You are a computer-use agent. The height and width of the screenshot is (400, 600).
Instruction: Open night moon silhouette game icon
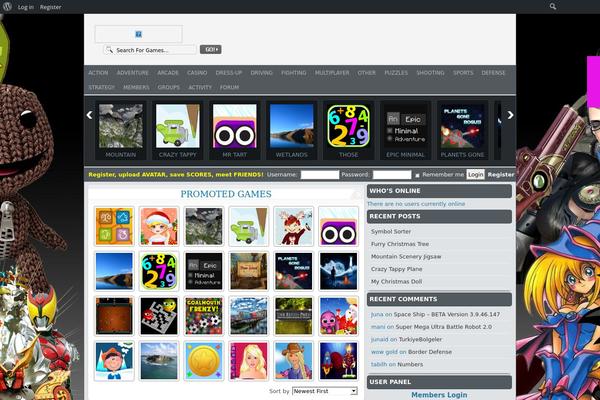click(339, 271)
